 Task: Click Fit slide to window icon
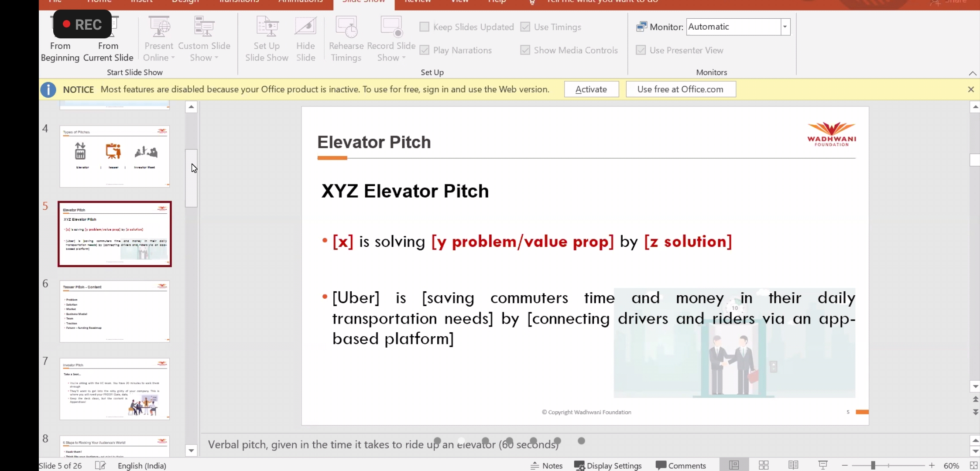point(973,465)
